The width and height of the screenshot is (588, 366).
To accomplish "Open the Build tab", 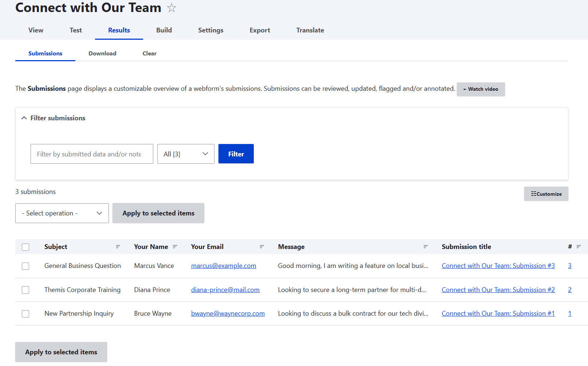I will click(x=164, y=30).
